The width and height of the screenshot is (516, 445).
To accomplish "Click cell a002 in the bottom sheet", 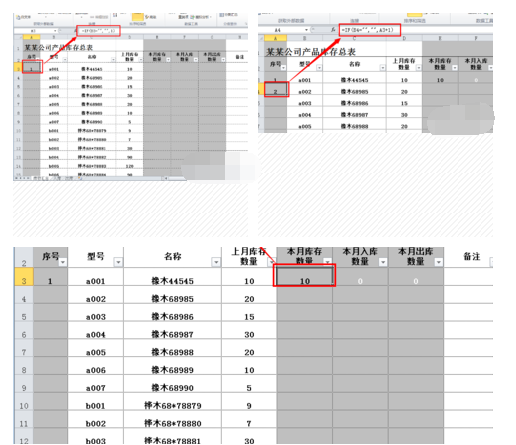I will click(95, 295).
